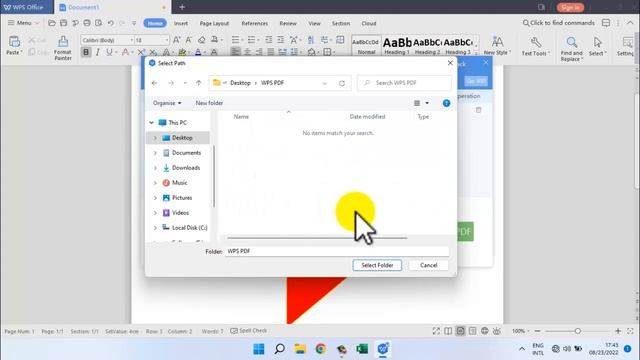Click the Undo icon in quick toolbar
This screenshot has height=360, width=640.
click(110, 23)
